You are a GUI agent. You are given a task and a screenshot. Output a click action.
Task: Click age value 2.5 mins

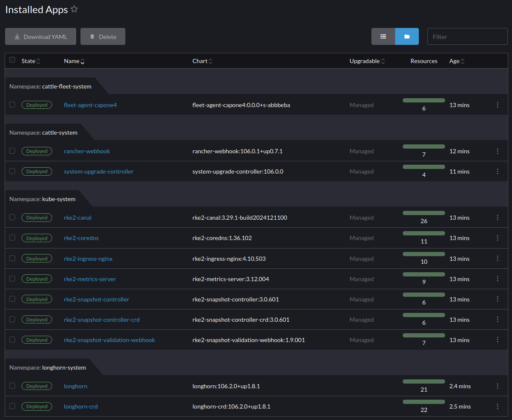(460, 406)
